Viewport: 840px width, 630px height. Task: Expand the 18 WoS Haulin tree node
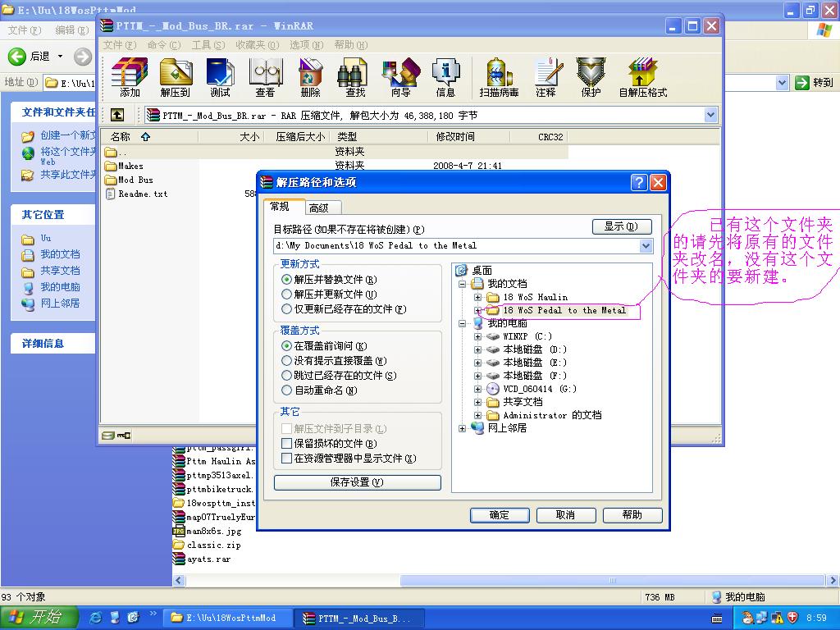click(x=478, y=297)
